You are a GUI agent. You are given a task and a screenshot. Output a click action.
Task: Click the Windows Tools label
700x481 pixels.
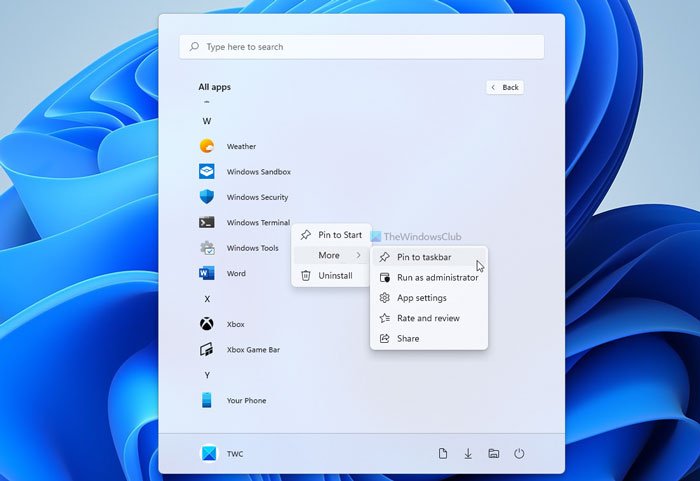pyautogui.click(x=252, y=248)
